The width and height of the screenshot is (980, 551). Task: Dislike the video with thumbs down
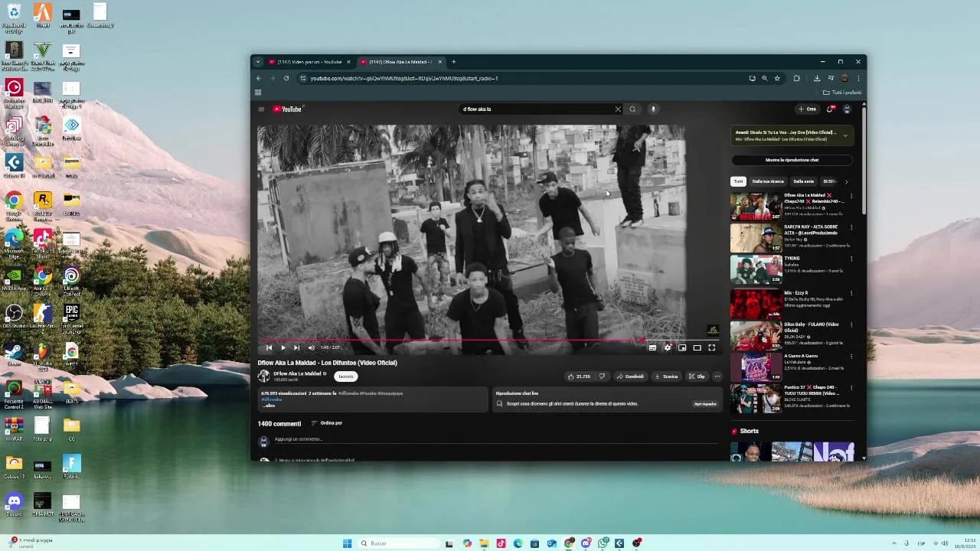pos(602,377)
